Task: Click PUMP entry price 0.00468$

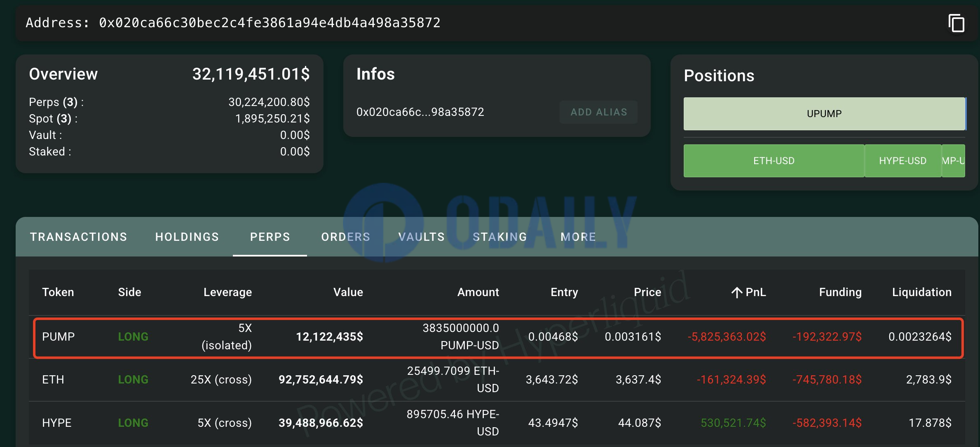Action: [553, 337]
